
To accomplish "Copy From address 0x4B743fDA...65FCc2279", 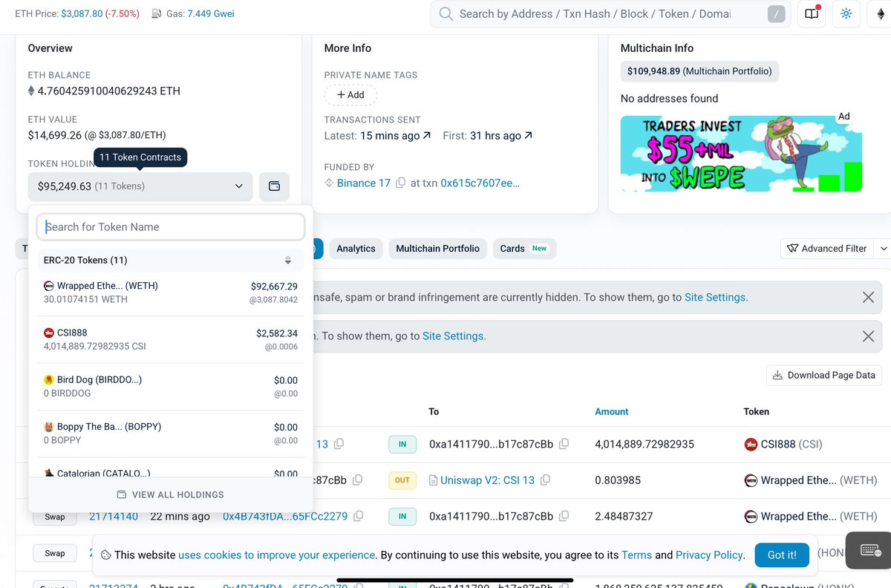I will click(x=359, y=516).
